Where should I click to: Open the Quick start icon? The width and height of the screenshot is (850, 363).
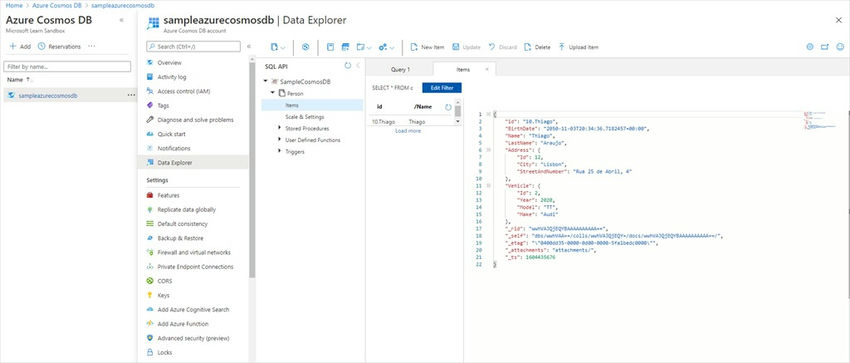(x=150, y=134)
